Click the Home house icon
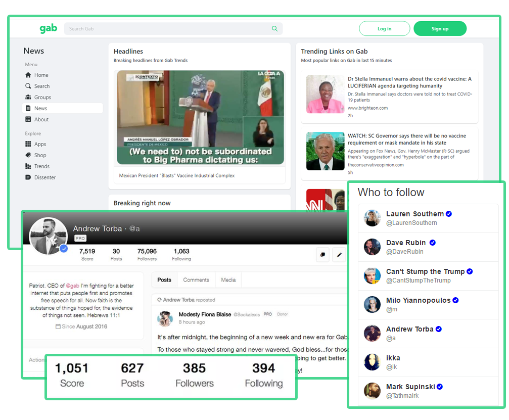The image size is (509, 420). pos(28,75)
